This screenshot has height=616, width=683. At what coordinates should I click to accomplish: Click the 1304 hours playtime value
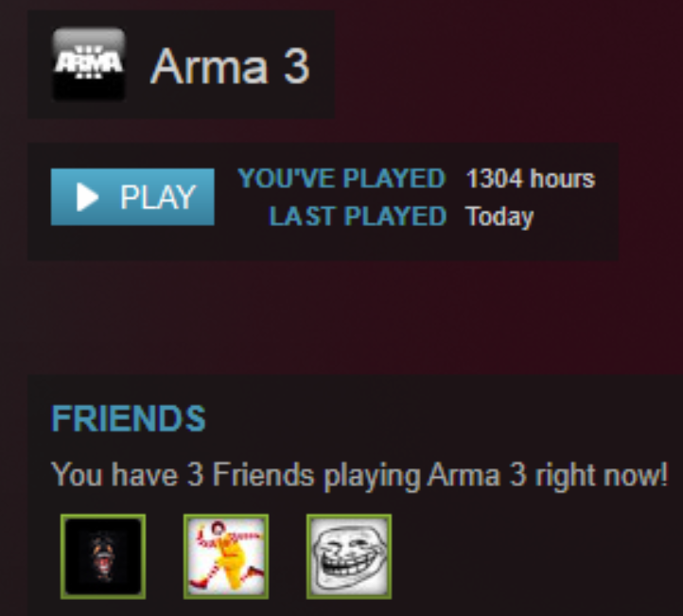(531, 178)
